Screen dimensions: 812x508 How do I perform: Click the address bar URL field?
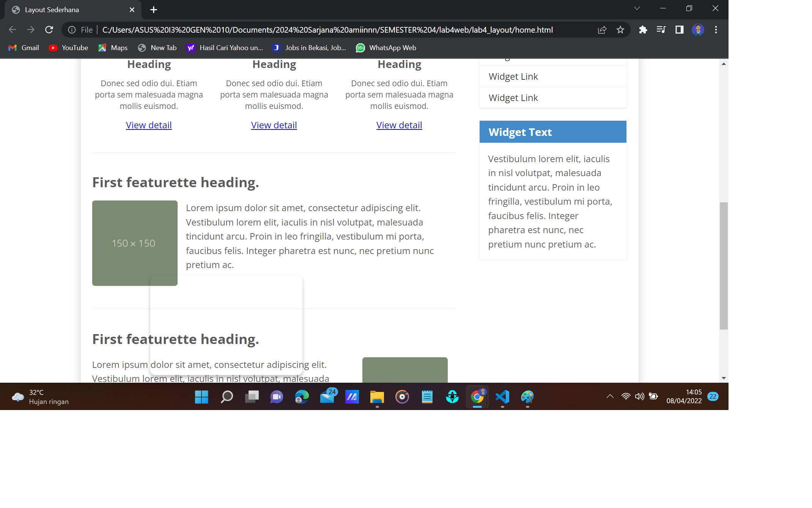[x=327, y=30]
